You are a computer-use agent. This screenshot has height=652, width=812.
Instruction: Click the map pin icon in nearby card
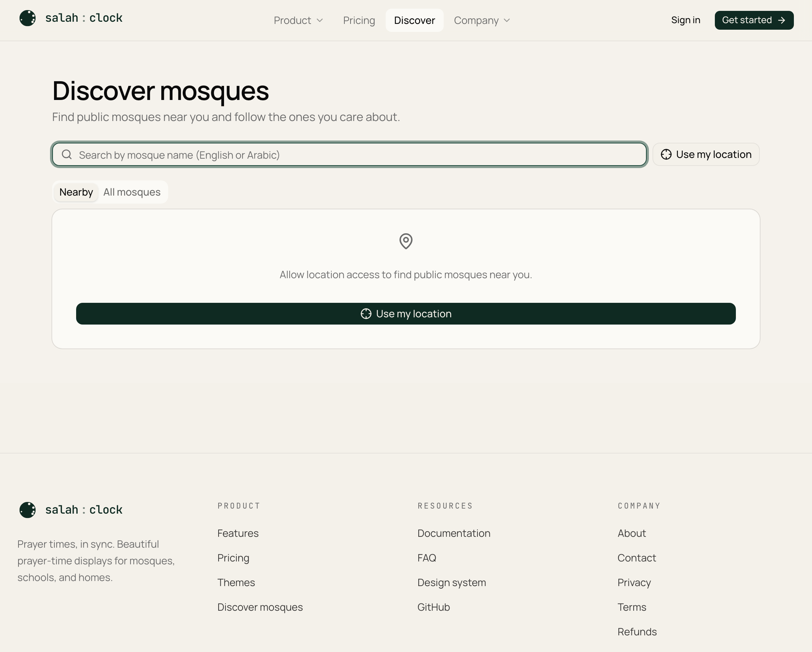coord(406,241)
